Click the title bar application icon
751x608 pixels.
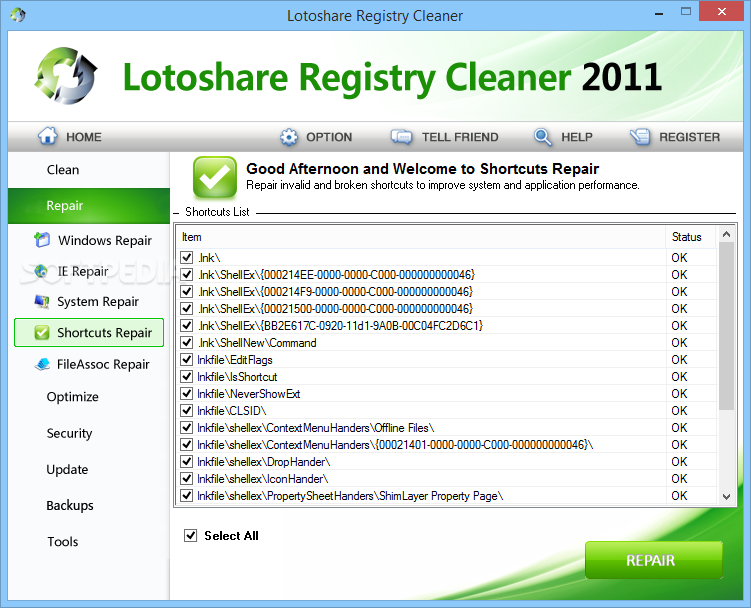pos(18,15)
